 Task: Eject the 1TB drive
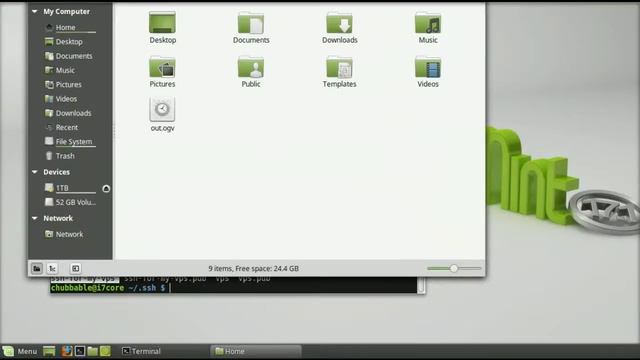(x=106, y=188)
